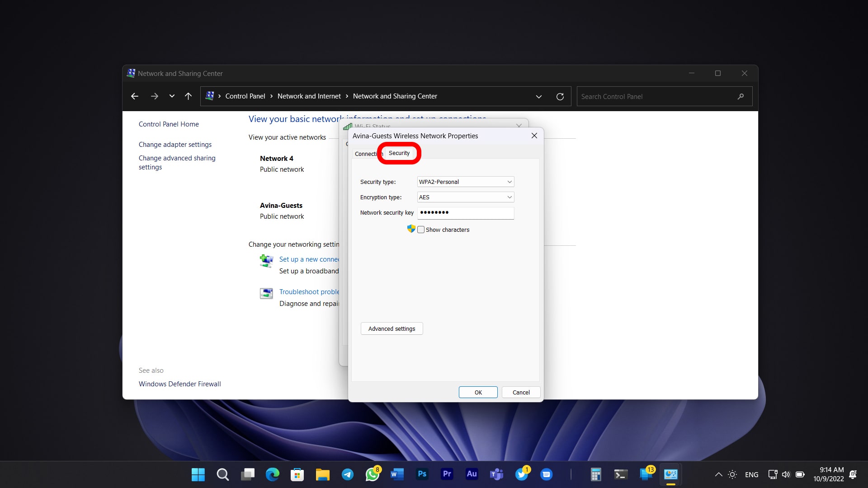Open Photoshop from taskbar
The height and width of the screenshot is (488, 868).
click(x=422, y=474)
